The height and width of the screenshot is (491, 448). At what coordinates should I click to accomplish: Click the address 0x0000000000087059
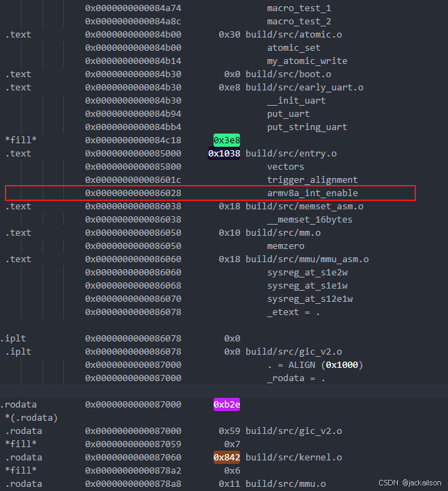click(x=133, y=444)
